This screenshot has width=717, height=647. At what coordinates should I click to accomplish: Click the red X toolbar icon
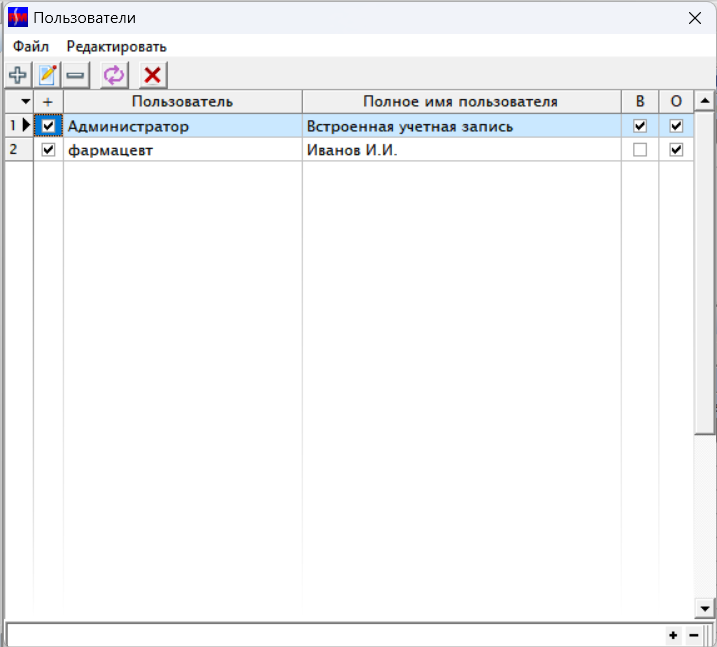pyautogui.click(x=153, y=75)
